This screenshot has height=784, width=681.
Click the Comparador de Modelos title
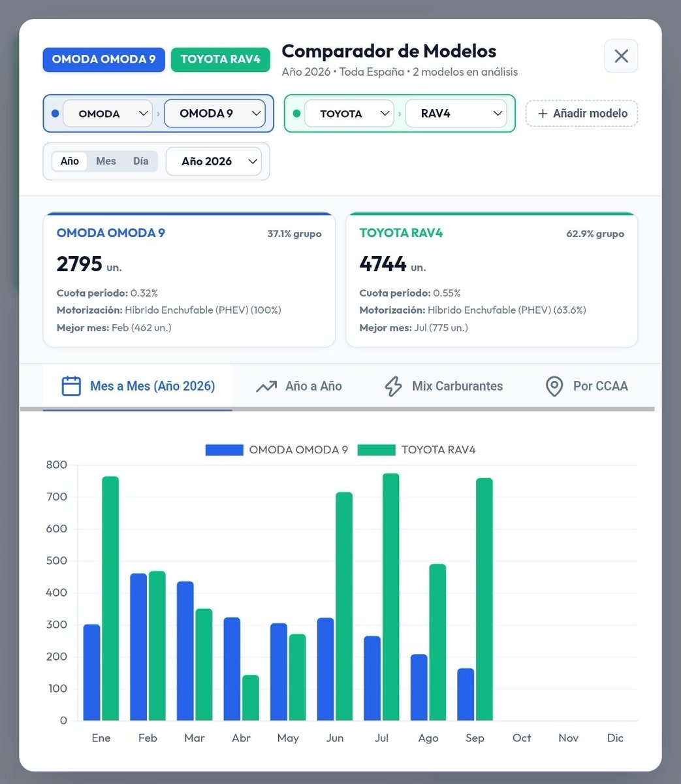pos(389,51)
